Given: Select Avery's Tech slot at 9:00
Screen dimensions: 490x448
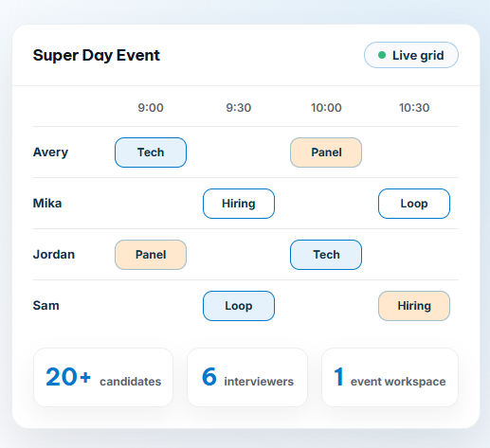Looking at the screenshot, I should pos(151,152).
